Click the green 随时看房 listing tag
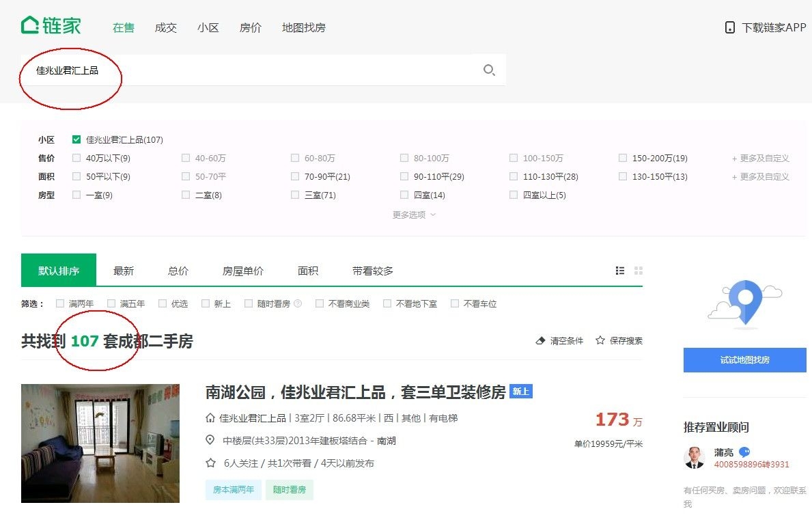812x520 pixels. [290, 489]
